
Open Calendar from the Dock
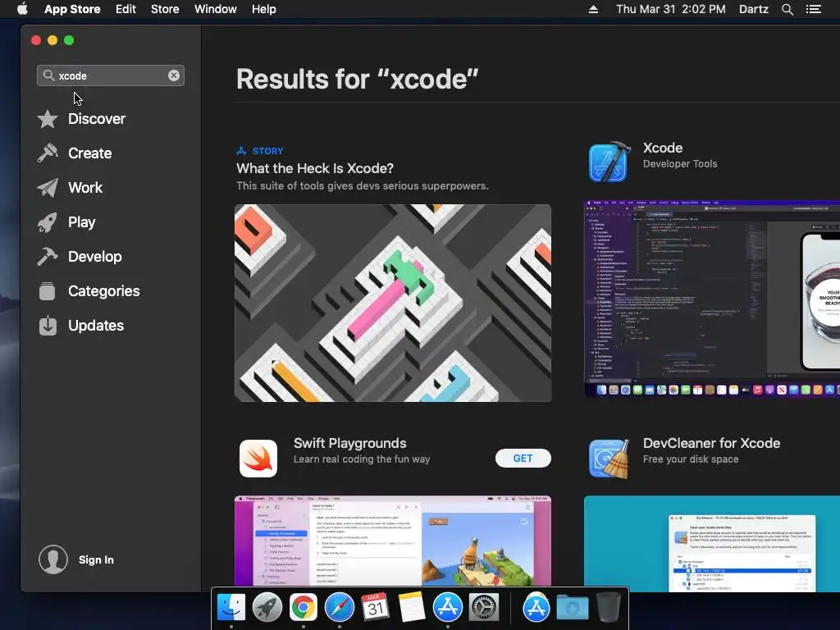click(375, 608)
